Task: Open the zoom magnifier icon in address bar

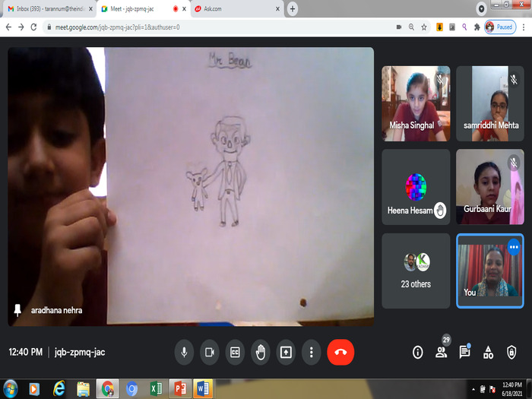Action: [x=411, y=27]
